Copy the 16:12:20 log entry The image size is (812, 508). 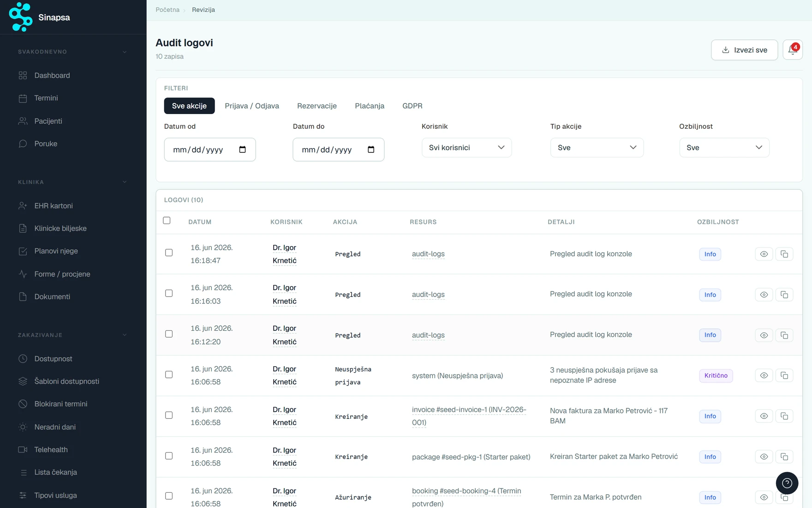coord(784,335)
